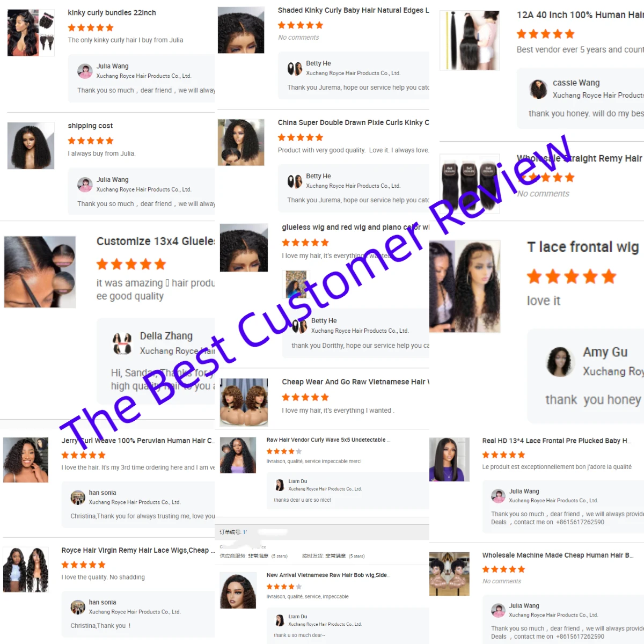Click han sonia avatar under Jerry Curl Weave
The height and width of the screenshot is (644, 644).
(x=78, y=497)
